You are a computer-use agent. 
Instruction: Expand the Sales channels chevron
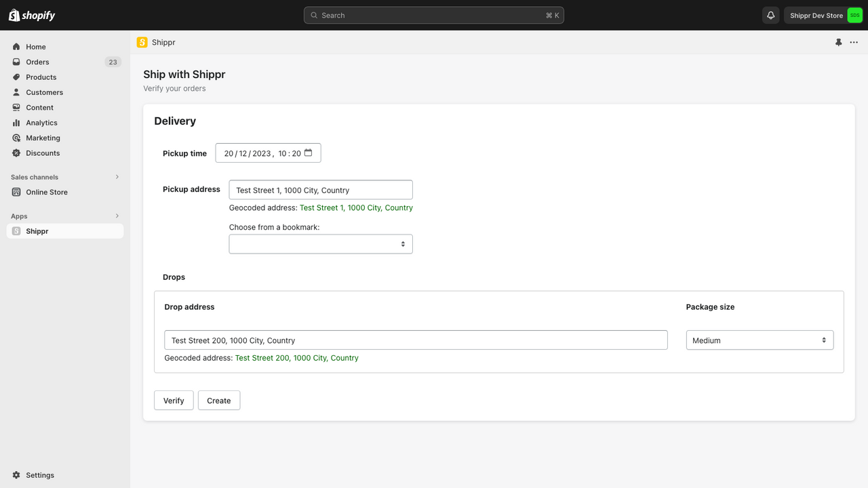click(x=117, y=177)
